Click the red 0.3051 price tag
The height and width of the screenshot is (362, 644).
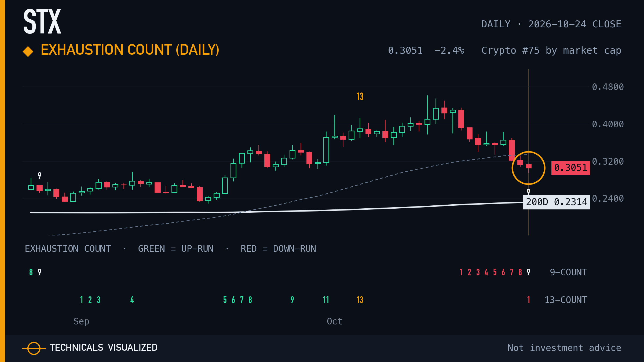pos(570,168)
